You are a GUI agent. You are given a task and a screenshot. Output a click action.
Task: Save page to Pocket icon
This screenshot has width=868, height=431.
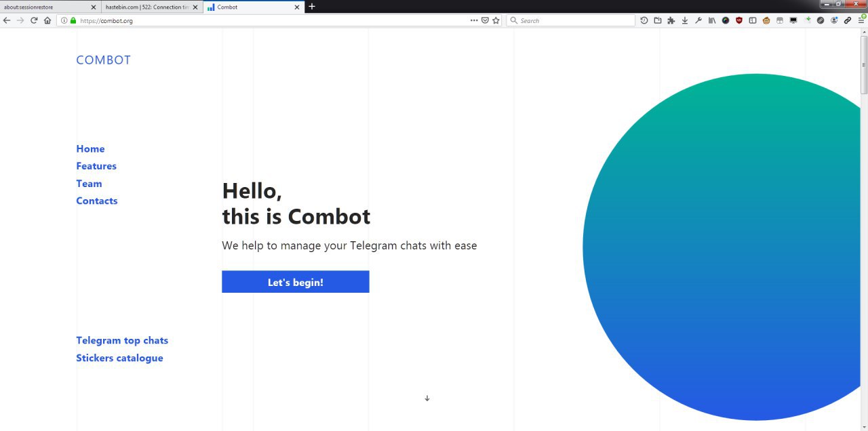(485, 20)
